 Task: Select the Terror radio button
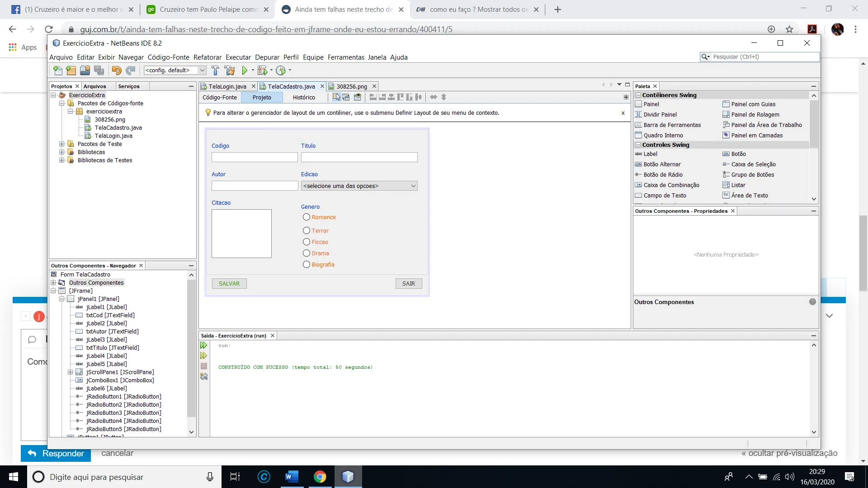307,231
